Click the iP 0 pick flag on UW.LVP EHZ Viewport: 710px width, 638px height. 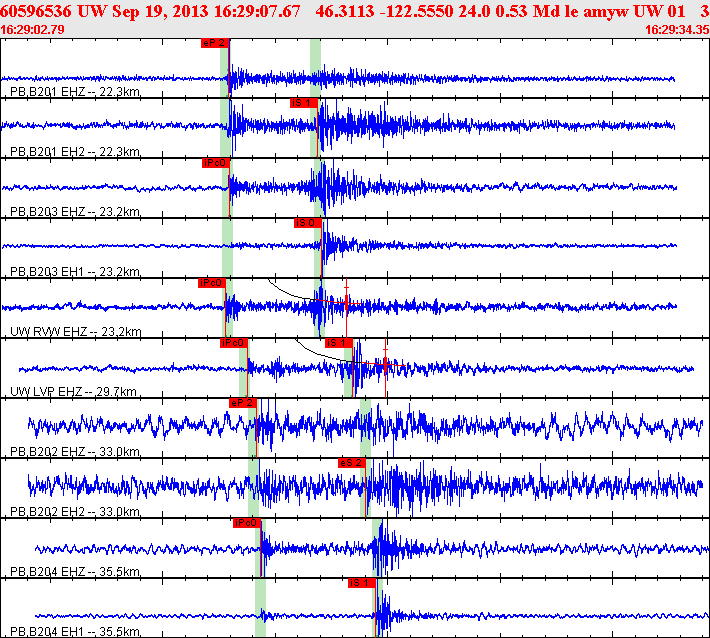[233, 343]
